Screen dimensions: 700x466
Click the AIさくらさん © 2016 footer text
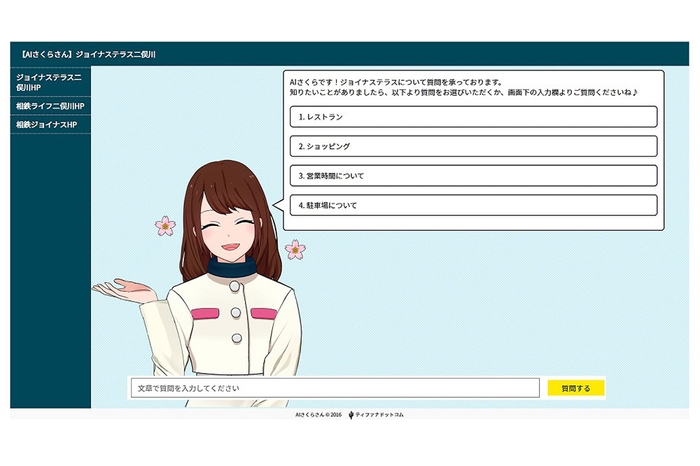click(318, 414)
